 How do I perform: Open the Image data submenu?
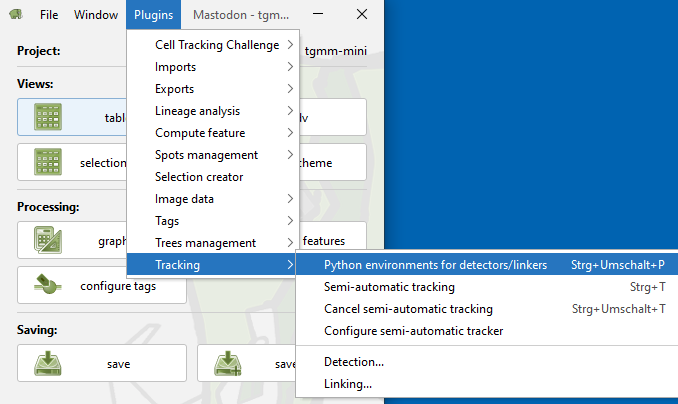(213, 199)
